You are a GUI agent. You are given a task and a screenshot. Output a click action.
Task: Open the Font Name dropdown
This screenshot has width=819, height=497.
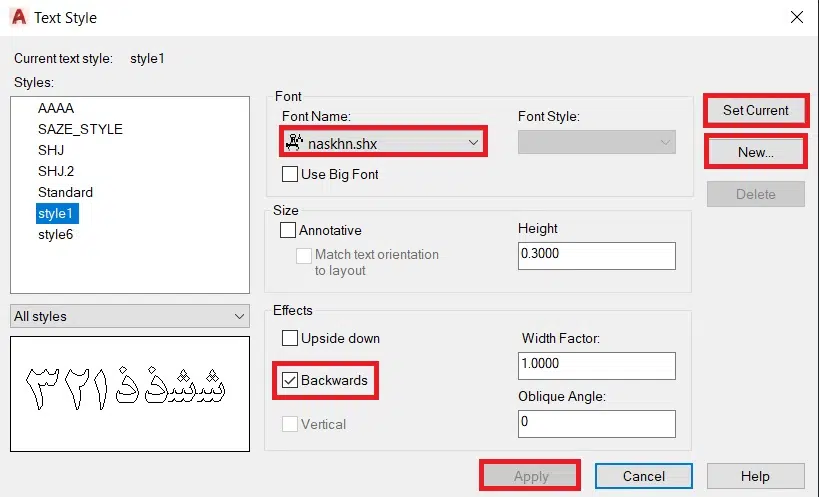[473, 143]
